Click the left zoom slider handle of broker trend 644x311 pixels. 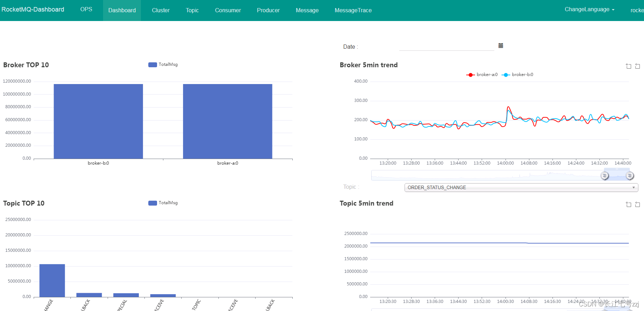click(605, 176)
